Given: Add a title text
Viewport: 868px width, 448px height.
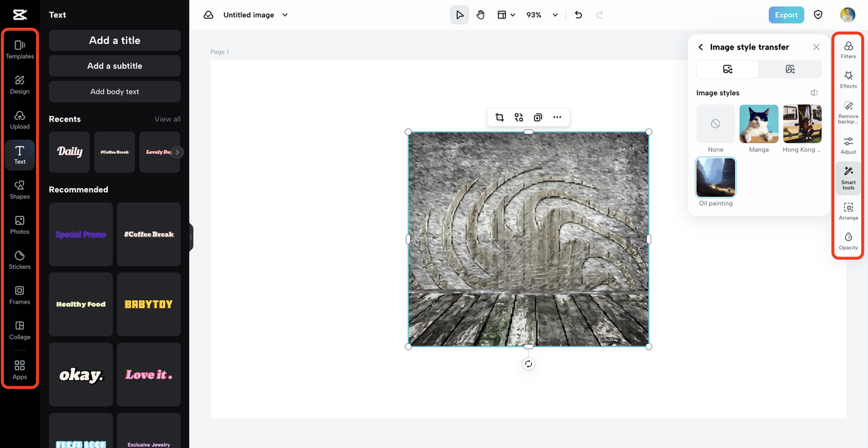Looking at the screenshot, I should [115, 41].
